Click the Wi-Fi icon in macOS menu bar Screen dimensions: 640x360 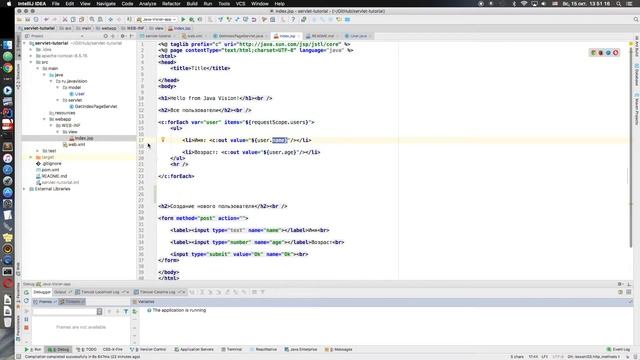click(524, 4)
